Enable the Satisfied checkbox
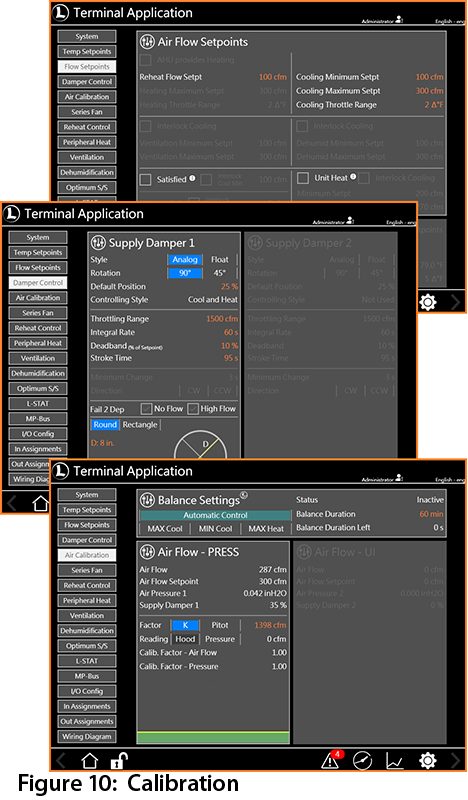468x800 pixels. click(x=145, y=180)
